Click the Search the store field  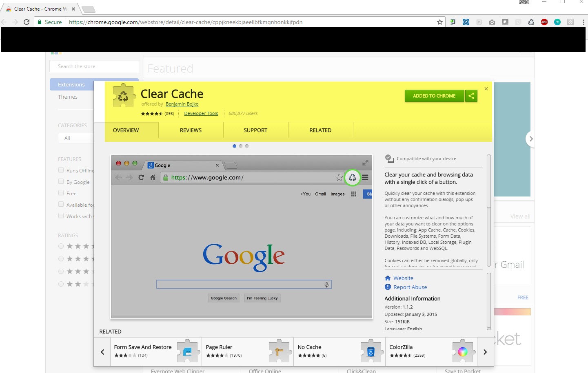94,66
